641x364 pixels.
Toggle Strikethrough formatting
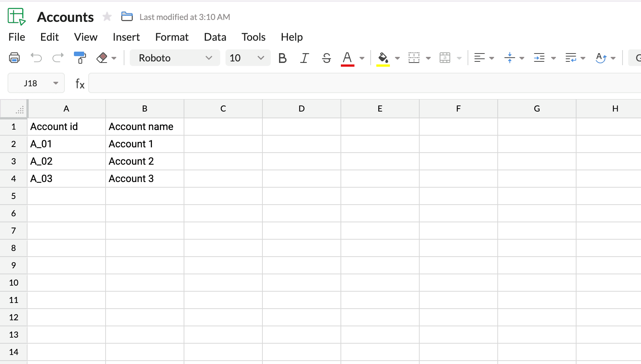click(x=327, y=58)
